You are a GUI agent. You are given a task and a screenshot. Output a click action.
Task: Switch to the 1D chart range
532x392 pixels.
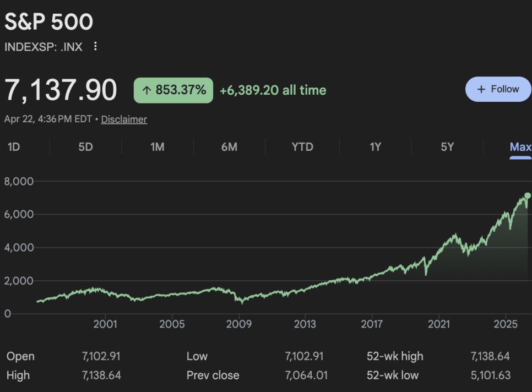(14, 147)
